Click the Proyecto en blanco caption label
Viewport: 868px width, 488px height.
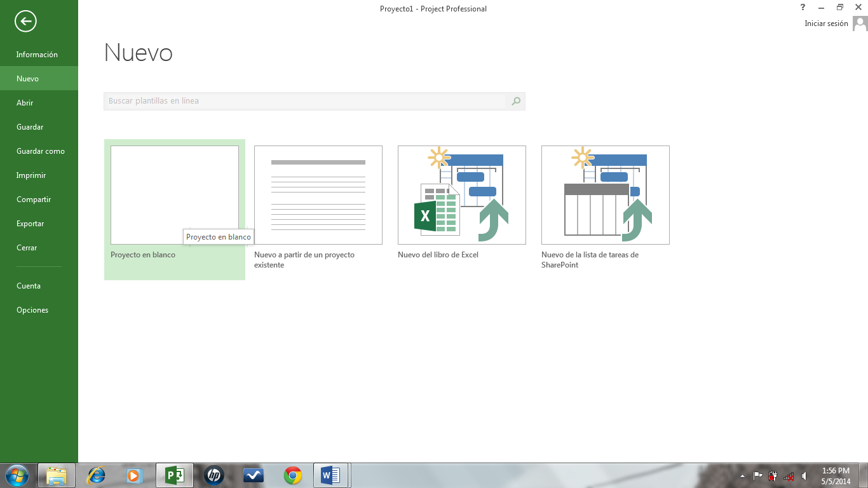(x=143, y=255)
